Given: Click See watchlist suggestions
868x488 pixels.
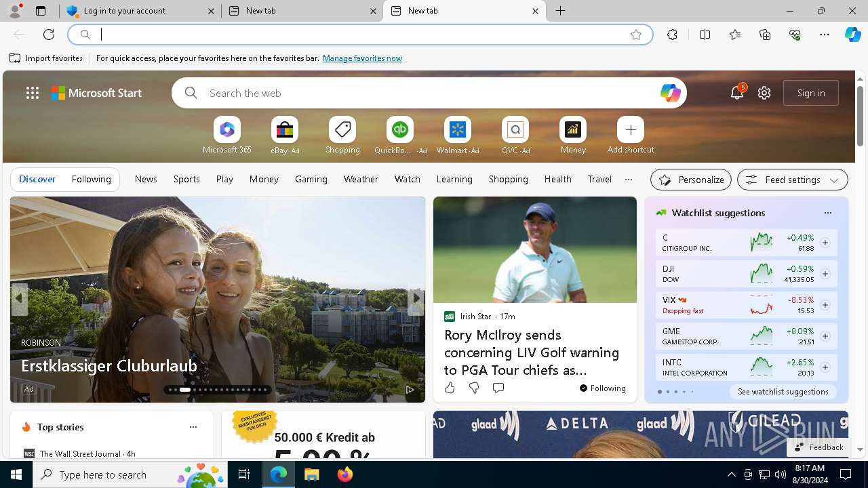Looking at the screenshot, I should point(783,392).
